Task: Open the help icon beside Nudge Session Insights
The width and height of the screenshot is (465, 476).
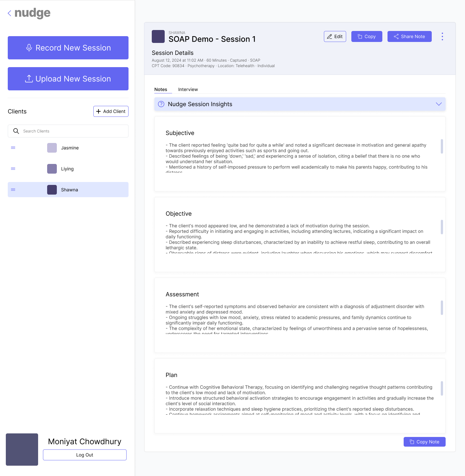Action: pyautogui.click(x=161, y=104)
